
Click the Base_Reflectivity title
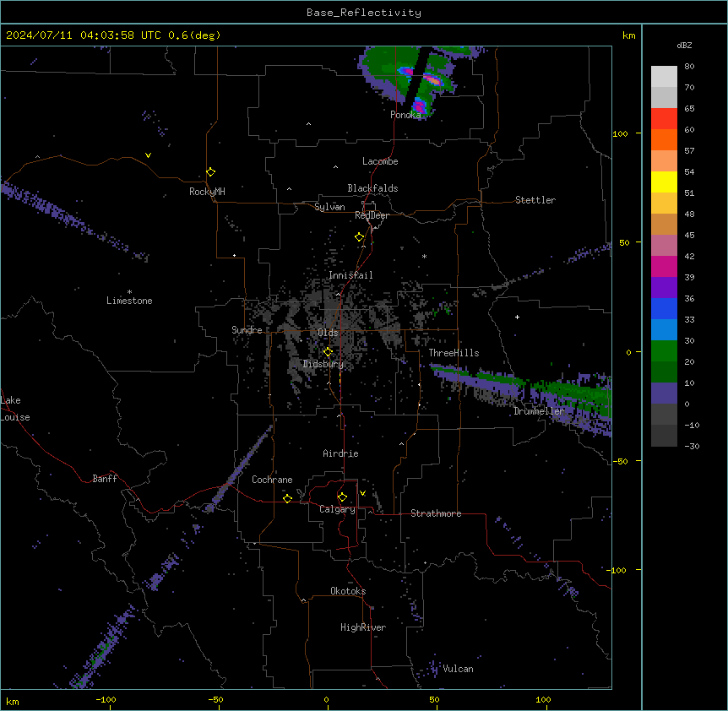[364, 13]
